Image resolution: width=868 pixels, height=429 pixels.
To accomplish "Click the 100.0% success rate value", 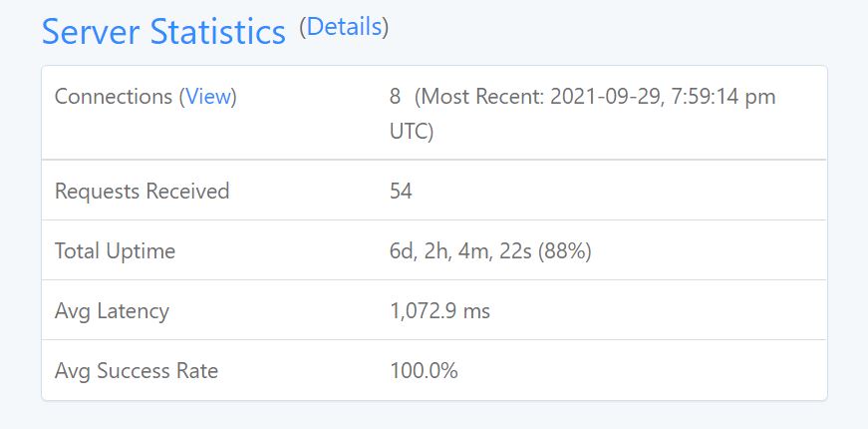I will click(425, 371).
